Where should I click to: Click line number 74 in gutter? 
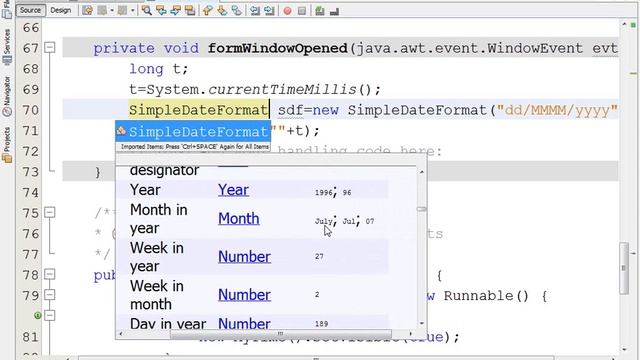point(31,192)
